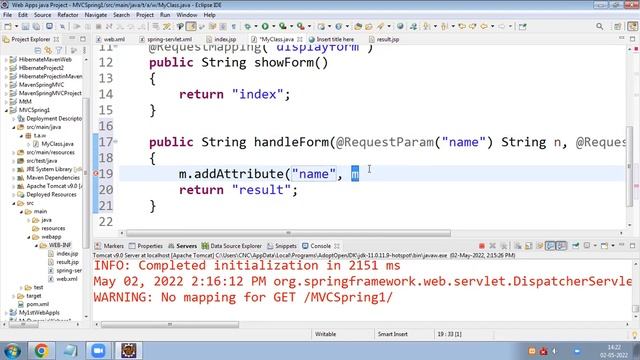This screenshot has width=640, height=360.
Task: Click the New file toolbar icon
Action: tap(8, 27)
